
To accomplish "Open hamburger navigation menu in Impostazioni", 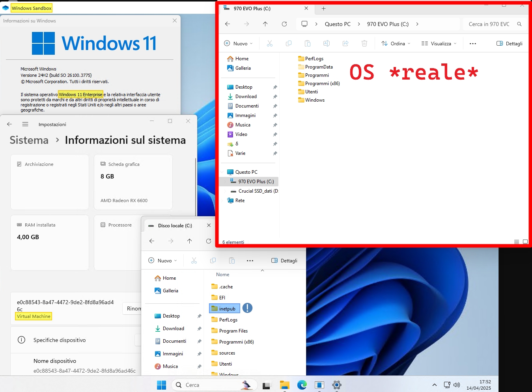I will click(25, 124).
